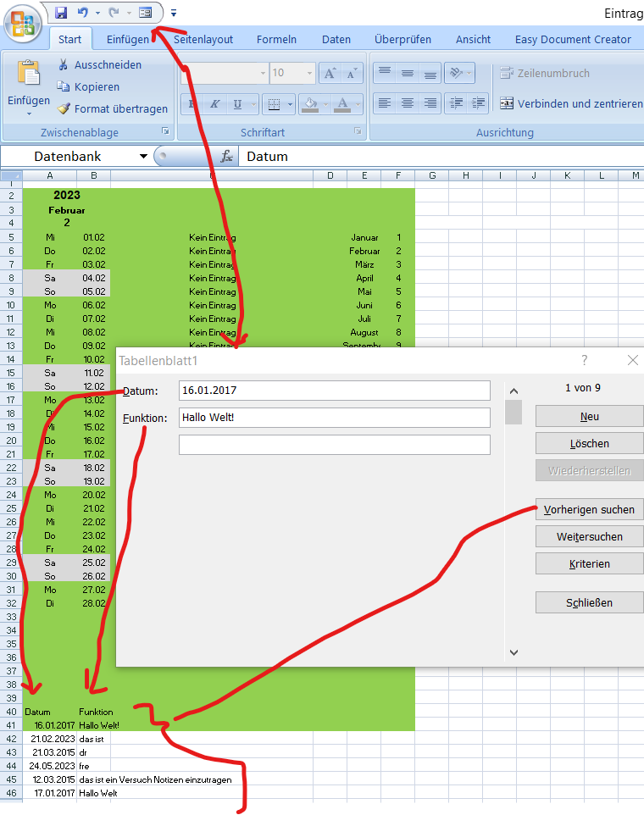Apply fill color paint bucket
644x815 pixels.
tap(310, 104)
